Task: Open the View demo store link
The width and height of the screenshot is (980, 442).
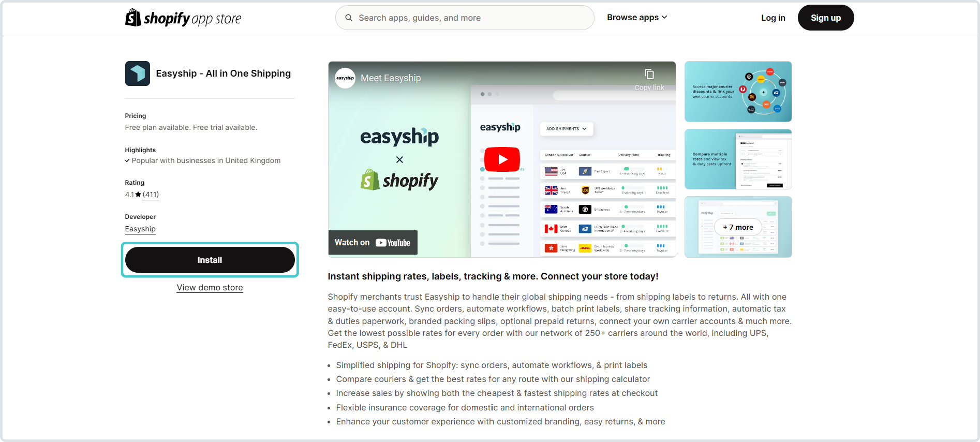Action: click(x=210, y=288)
